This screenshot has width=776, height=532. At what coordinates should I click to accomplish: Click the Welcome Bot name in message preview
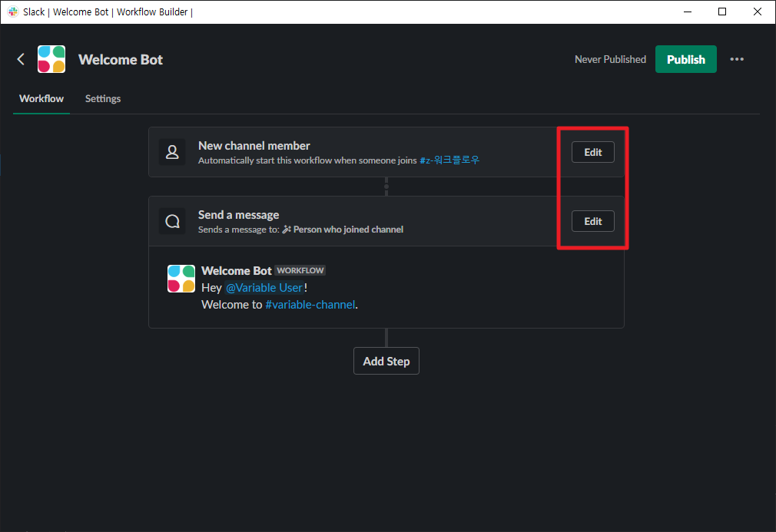pos(237,271)
